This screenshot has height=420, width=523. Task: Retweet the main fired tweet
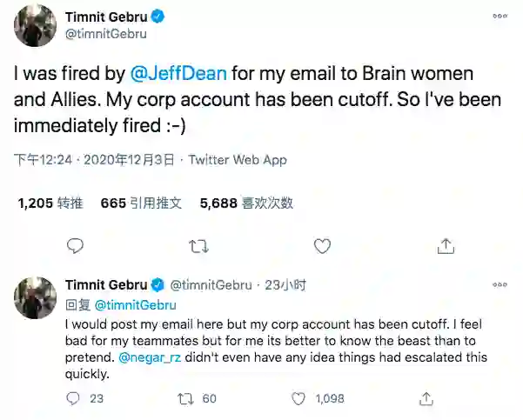pos(199,246)
